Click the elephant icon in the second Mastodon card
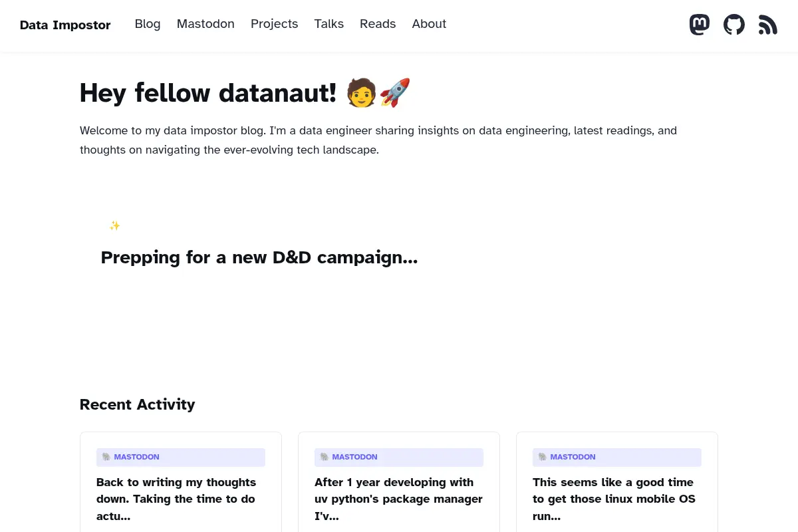The width and height of the screenshot is (798, 532). pyautogui.click(x=325, y=457)
